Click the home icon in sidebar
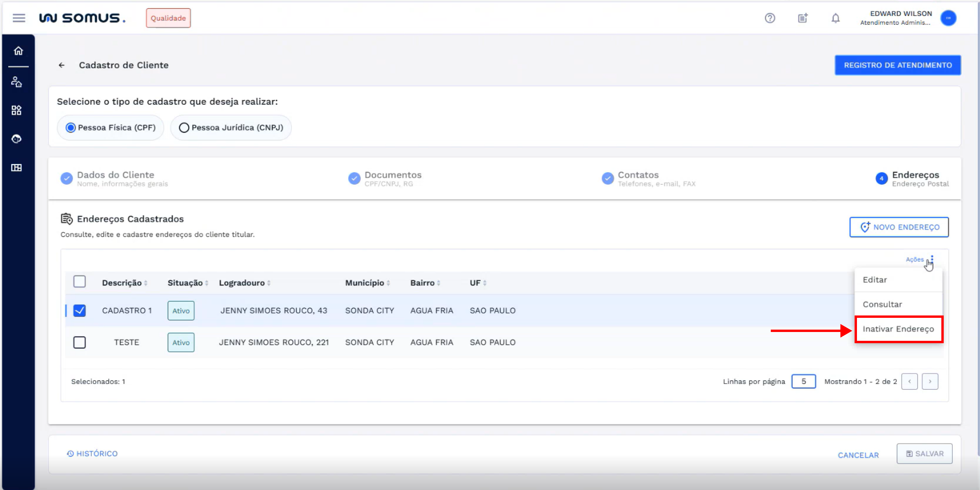980x490 pixels. (18, 51)
